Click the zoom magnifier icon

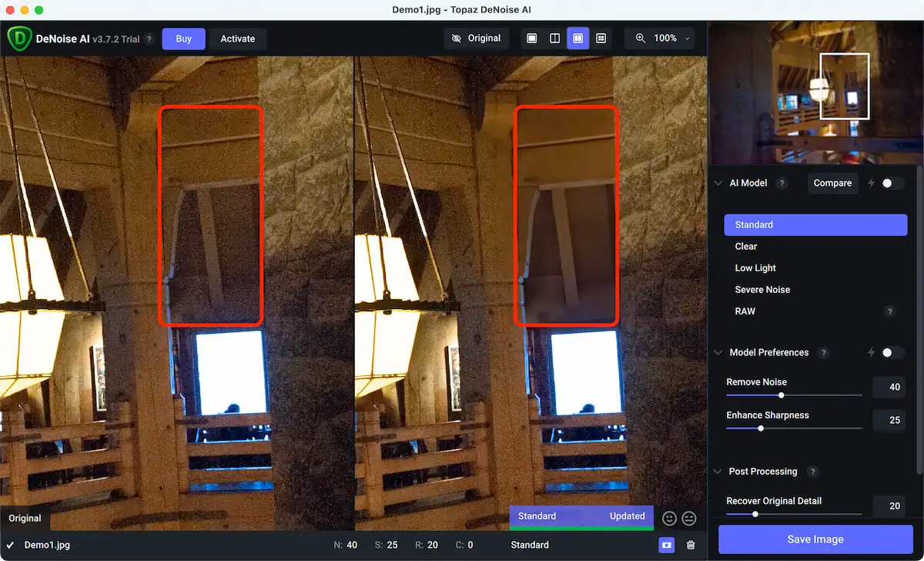click(x=641, y=38)
